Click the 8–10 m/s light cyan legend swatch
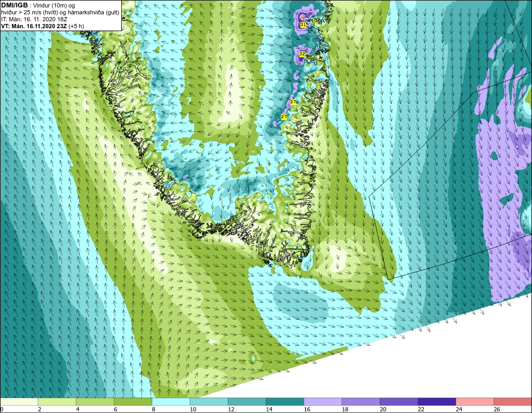 (171, 402)
